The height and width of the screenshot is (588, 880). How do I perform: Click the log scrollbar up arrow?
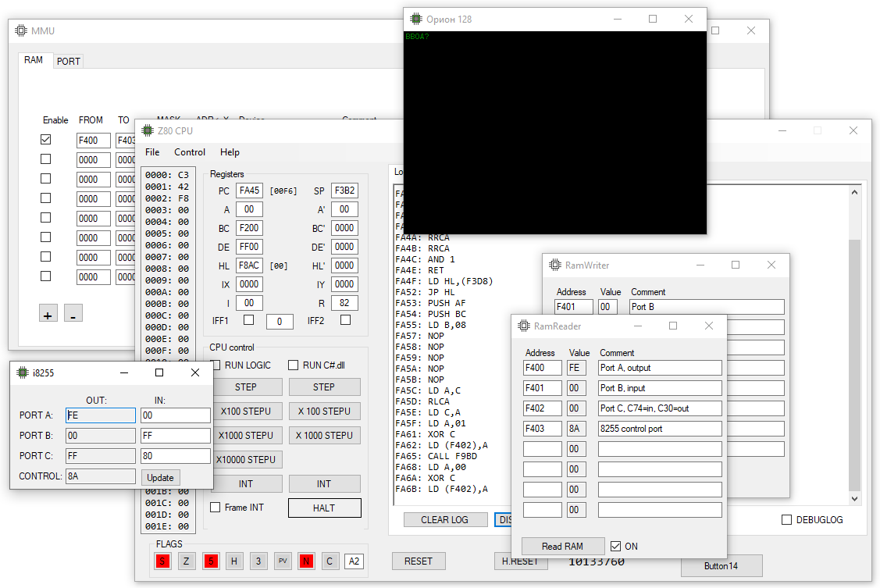(854, 192)
